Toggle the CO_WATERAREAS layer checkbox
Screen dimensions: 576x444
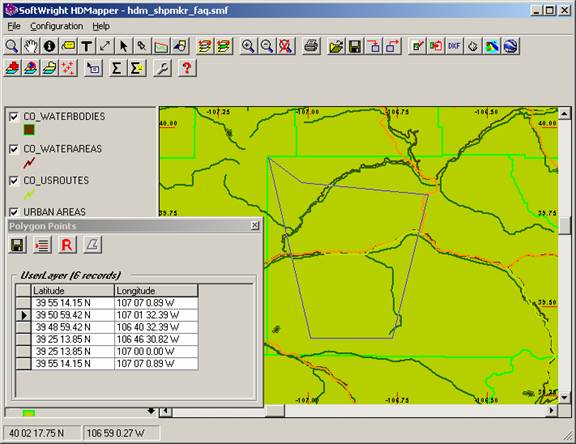coord(14,149)
